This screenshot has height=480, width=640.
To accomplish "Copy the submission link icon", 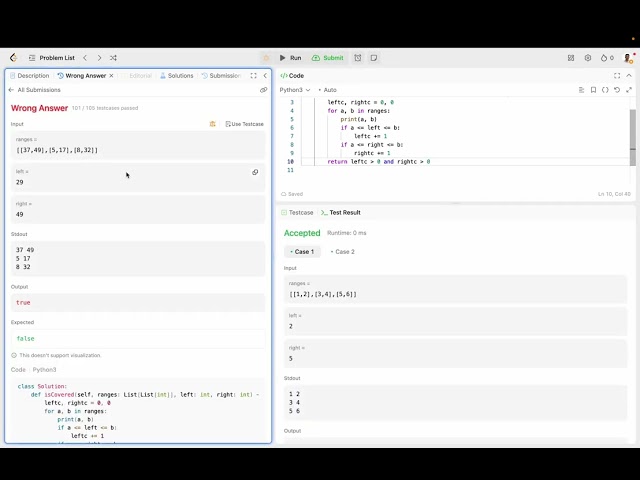I will [263, 90].
